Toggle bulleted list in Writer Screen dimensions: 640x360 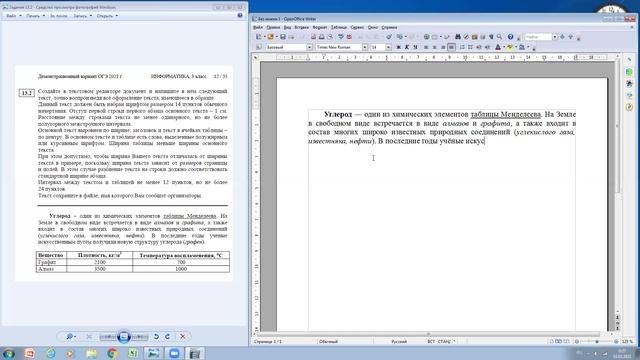click(470, 47)
